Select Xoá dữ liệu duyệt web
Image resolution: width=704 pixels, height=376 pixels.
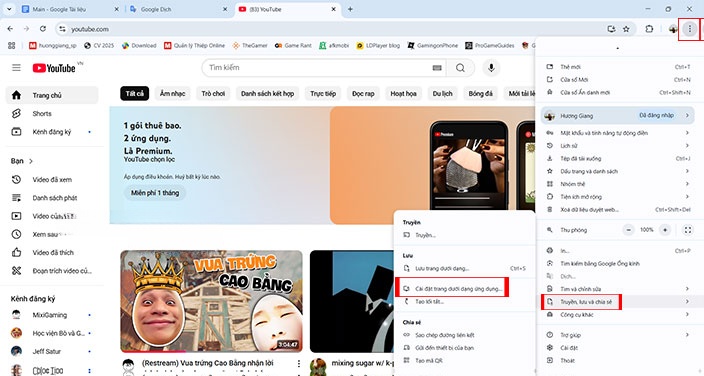(618, 209)
